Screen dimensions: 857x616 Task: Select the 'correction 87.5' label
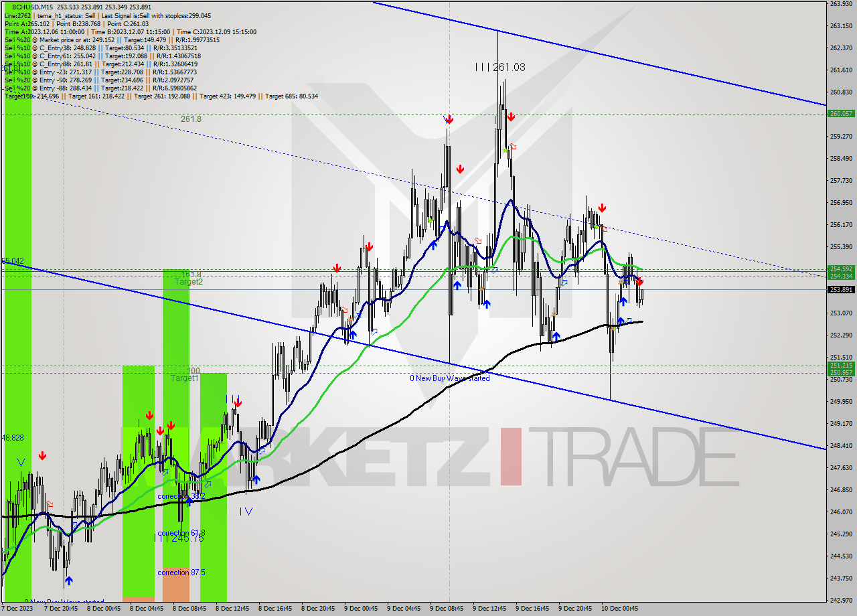[x=181, y=572]
